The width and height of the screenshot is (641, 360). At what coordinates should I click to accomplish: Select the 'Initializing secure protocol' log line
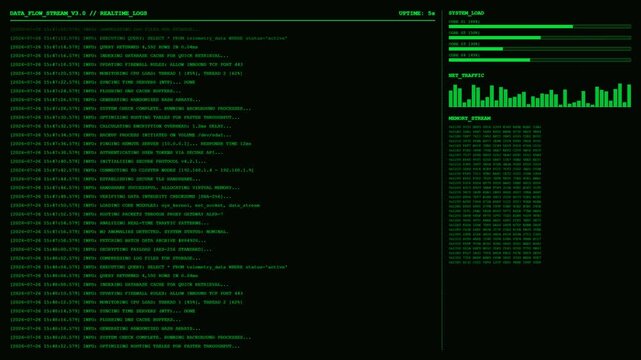pyautogui.click(x=108, y=161)
